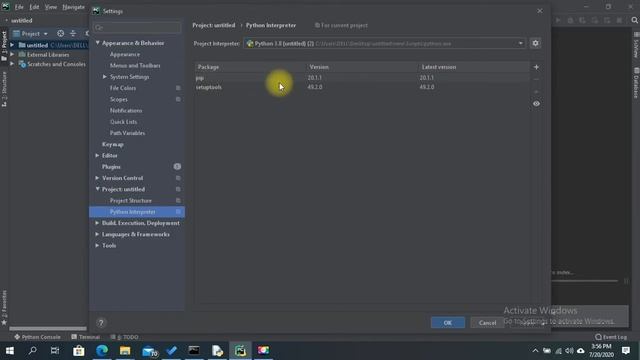The width and height of the screenshot is (640, 360).
Task: Open Microsoft Edge from taskbar
Action: (102, 351)
